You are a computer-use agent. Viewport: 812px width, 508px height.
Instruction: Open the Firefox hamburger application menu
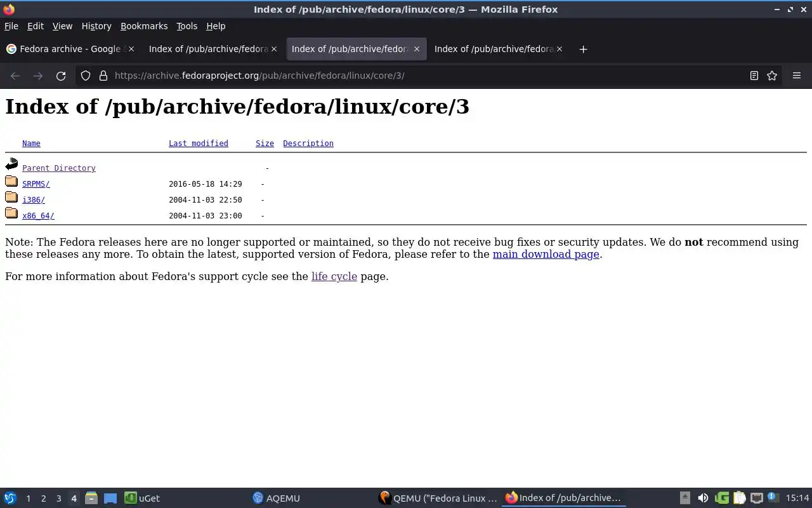coord(797,76)
